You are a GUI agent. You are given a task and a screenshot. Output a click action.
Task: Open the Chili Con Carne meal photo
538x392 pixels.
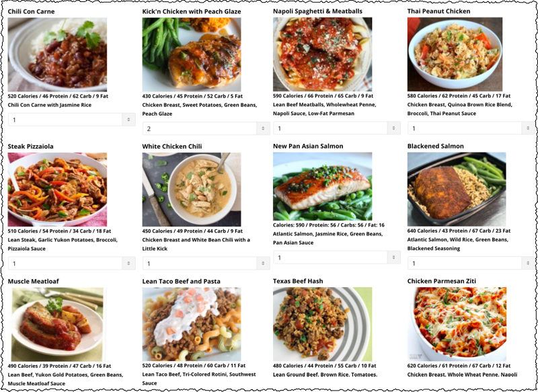(57, 54)
